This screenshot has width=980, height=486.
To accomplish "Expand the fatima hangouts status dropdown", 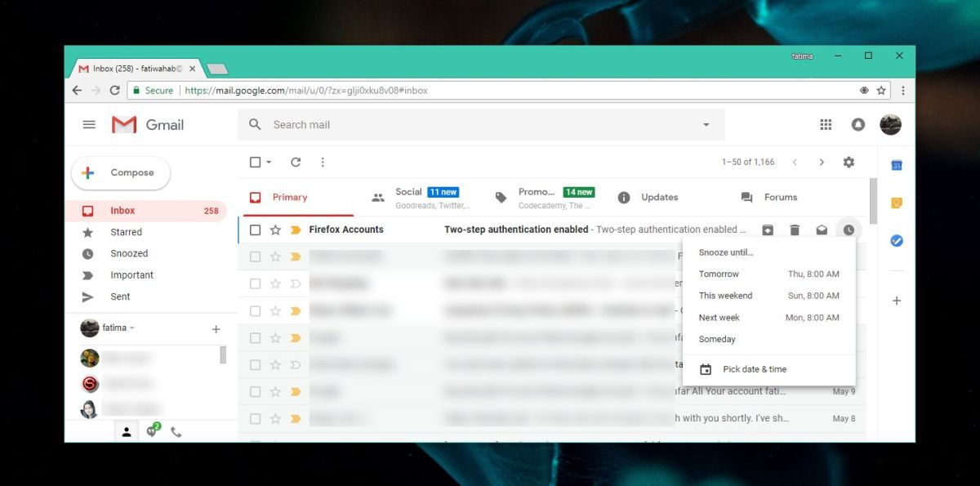I will point(132,328).
